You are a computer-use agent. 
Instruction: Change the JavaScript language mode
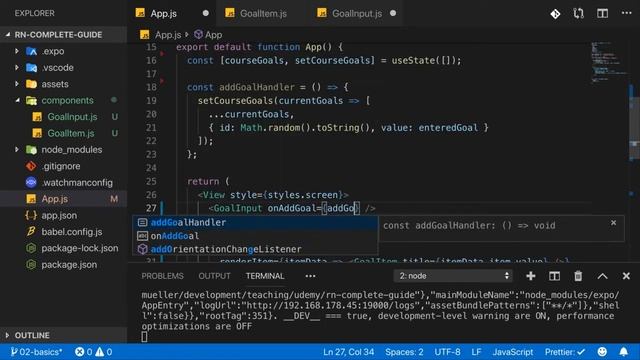click(x=513, y=351)
